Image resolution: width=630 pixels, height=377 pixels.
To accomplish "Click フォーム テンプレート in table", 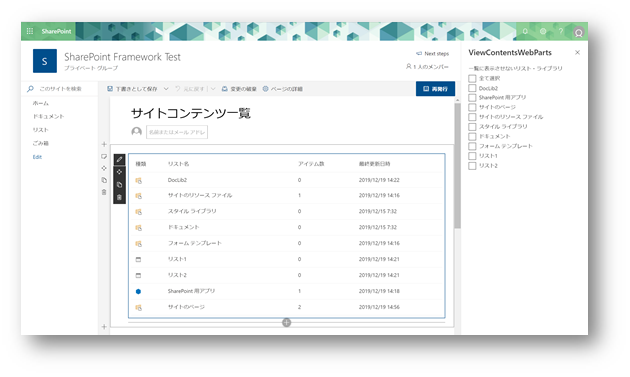I will 194,243.
